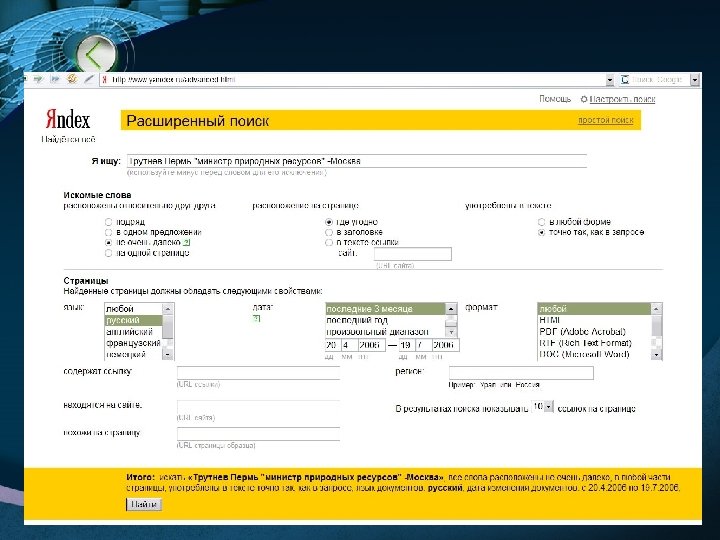Screen dimensions: 720x540
Task: Click the red Yandex favicon in address bar
Action: click(x=105, y=79)
